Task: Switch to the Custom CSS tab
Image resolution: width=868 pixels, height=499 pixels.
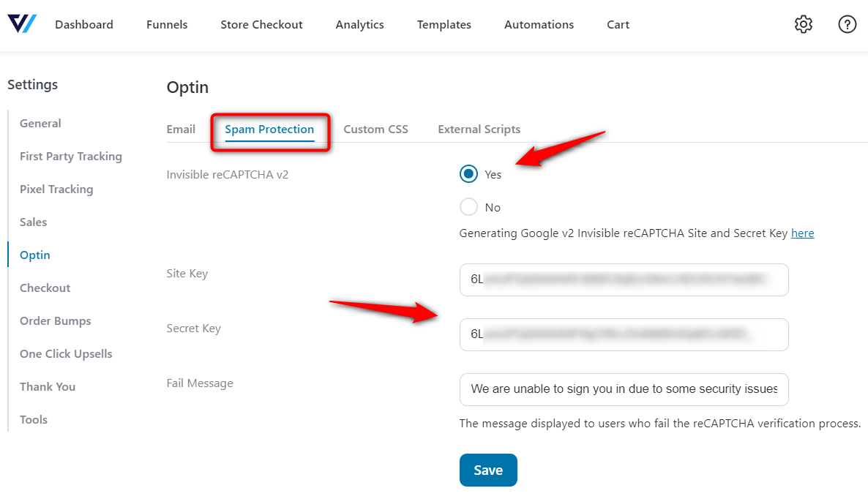Action: coord(375,129)
